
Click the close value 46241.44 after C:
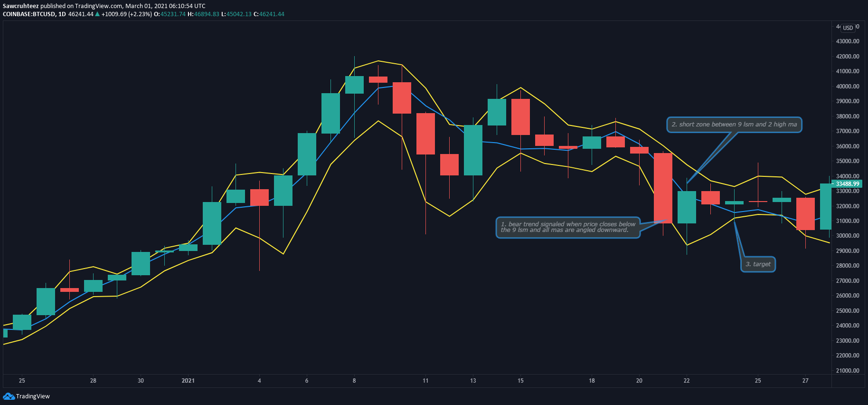[272, 14]
